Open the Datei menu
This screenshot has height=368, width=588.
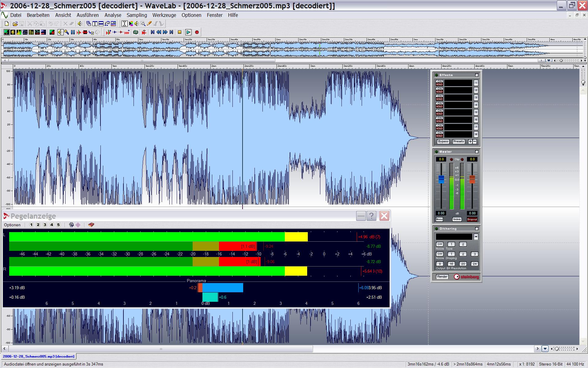click(16, 15)
